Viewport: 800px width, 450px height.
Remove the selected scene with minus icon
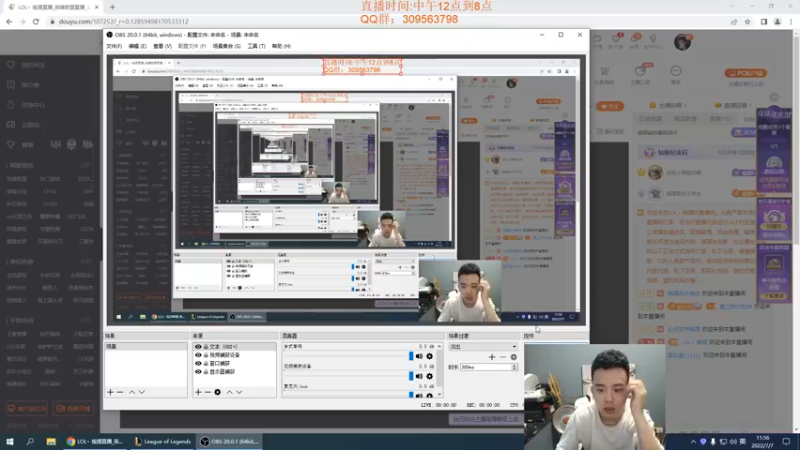(x=120, y=392)
